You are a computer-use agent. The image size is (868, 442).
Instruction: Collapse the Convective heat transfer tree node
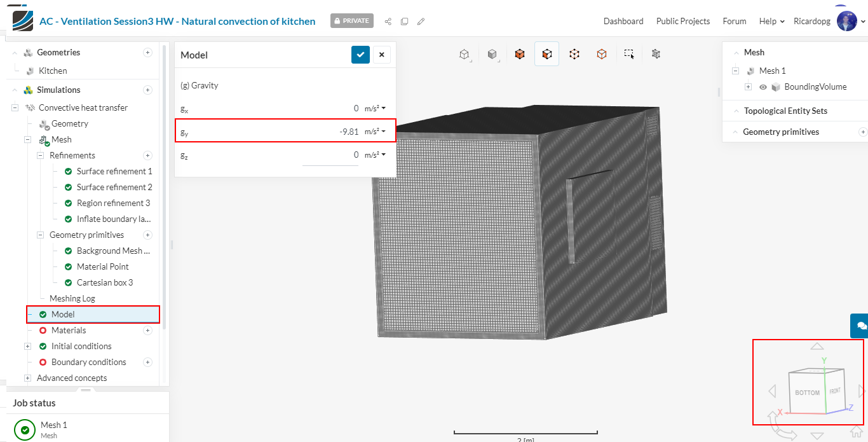point(15,108)
